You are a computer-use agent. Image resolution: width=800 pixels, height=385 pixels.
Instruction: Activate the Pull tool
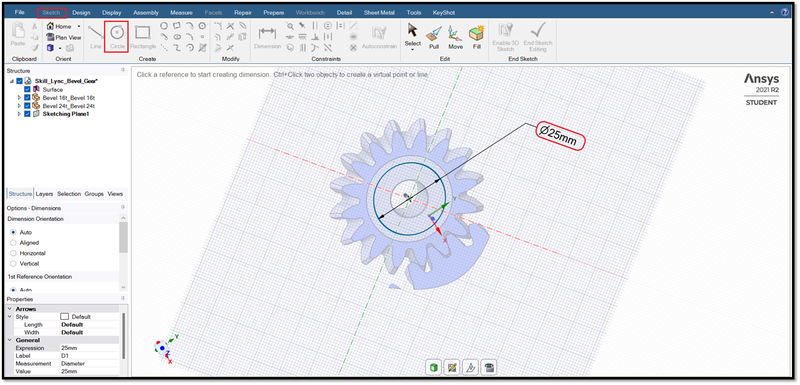(x=434, y=37)
